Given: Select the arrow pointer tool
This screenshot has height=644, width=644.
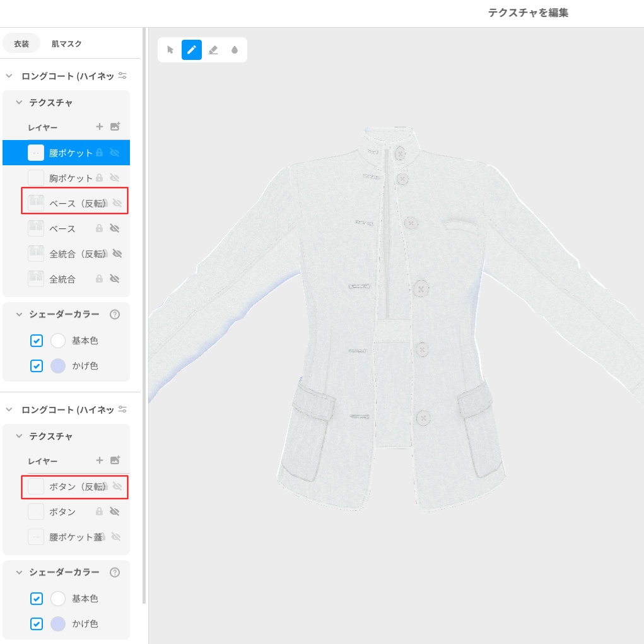Looking at the screenshot, I should pyautogui.click(x=170, y=50).
